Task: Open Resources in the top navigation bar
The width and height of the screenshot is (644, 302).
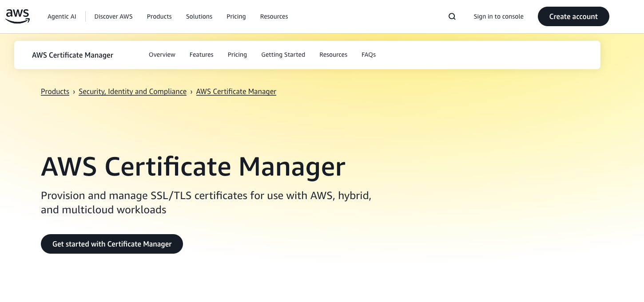Action: tap(274, 16)
